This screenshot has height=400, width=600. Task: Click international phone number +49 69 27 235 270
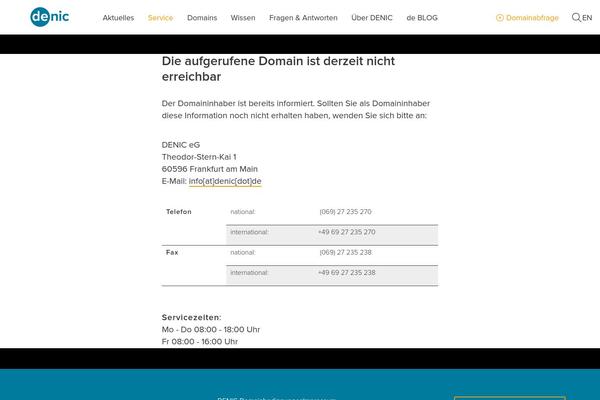click(346, 232)
